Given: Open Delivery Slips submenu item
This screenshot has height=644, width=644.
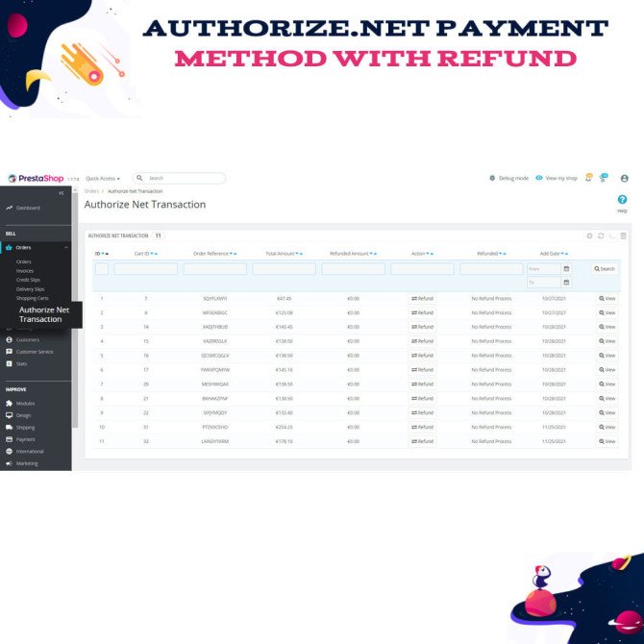Looking at the screenshot, I should (x=30, y=289).
